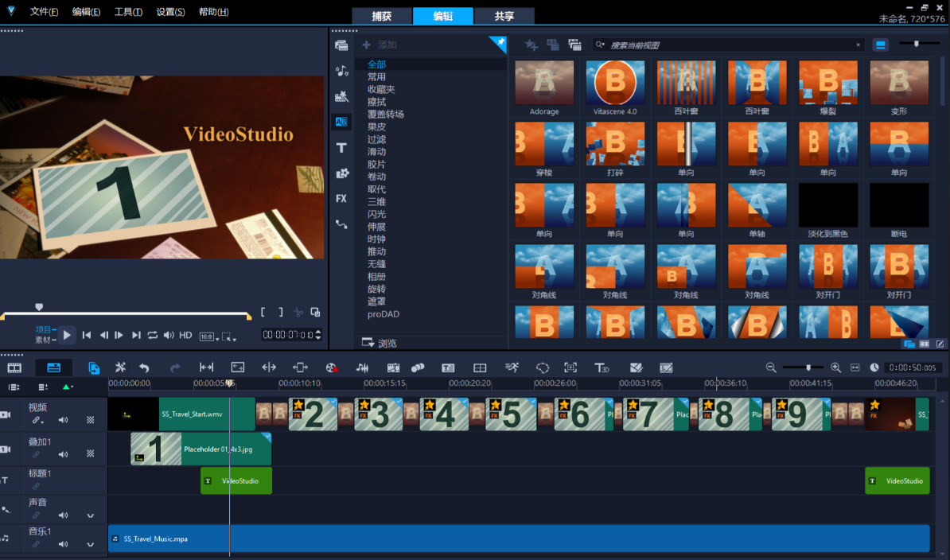Adjust the thumbnail size slider

(x=917, y=44)
